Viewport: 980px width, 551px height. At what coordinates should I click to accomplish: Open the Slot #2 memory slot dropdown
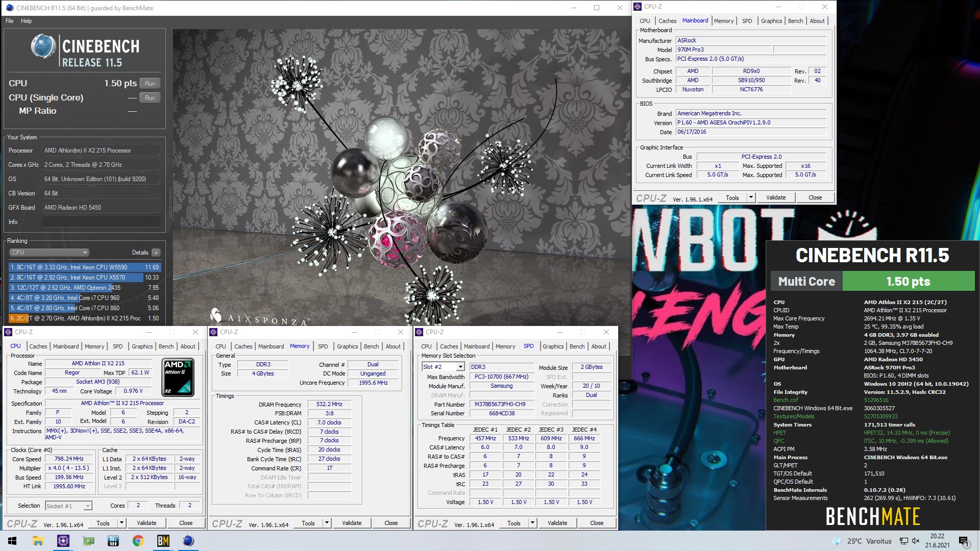click(x=443, y=367)
